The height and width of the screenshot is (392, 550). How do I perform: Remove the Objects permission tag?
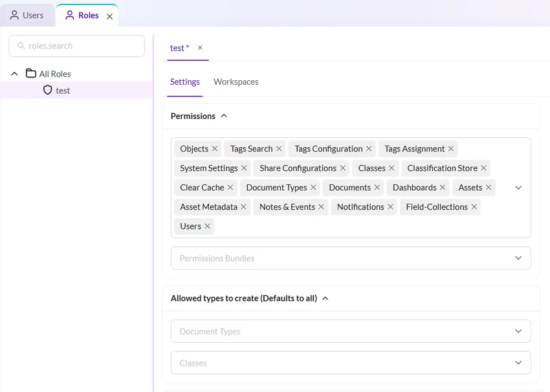[215, 149]
